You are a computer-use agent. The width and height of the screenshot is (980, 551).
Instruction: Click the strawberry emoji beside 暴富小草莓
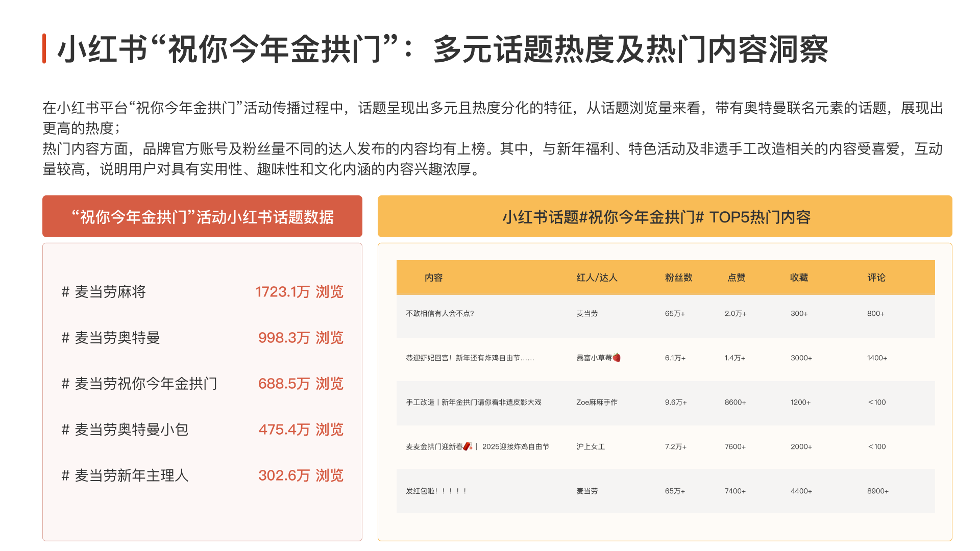(x=617, y=358)
